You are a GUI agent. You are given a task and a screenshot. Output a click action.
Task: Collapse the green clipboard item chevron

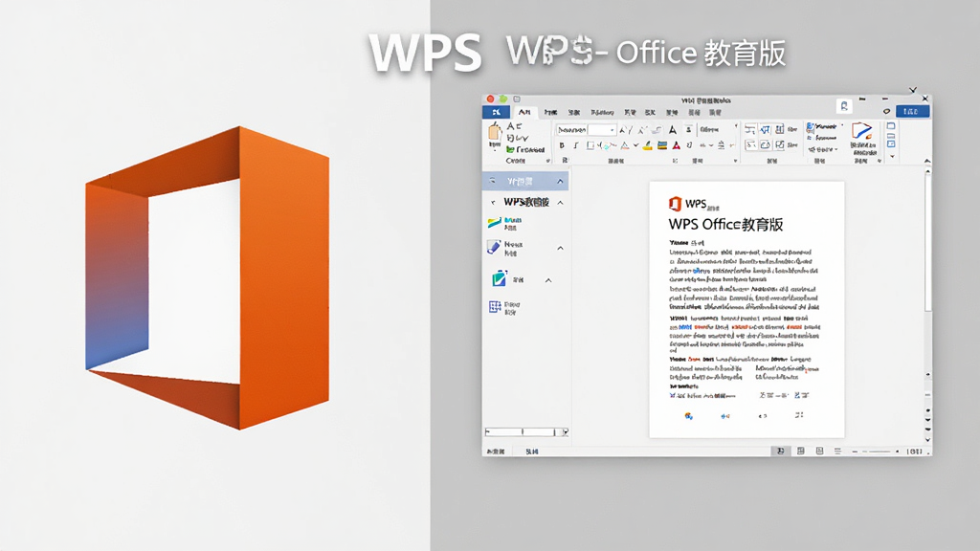tap(548, 280)
